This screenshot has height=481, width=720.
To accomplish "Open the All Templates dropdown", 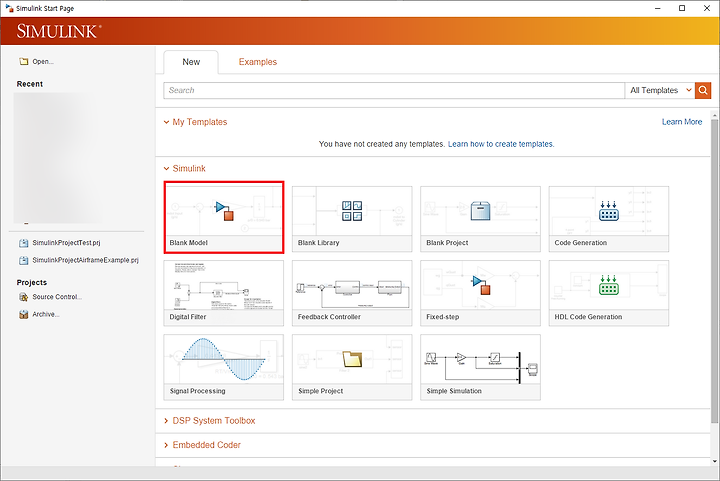I will [660, 90].
